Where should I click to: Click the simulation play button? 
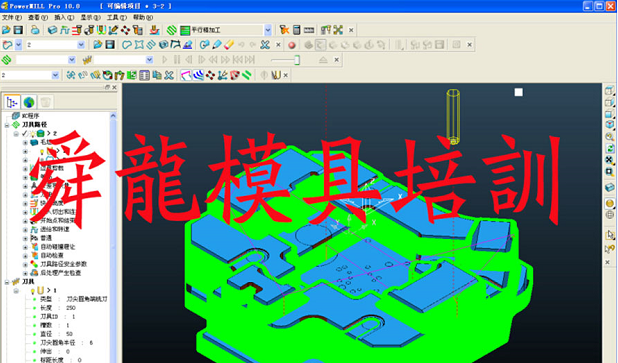(x=165, y=60)
